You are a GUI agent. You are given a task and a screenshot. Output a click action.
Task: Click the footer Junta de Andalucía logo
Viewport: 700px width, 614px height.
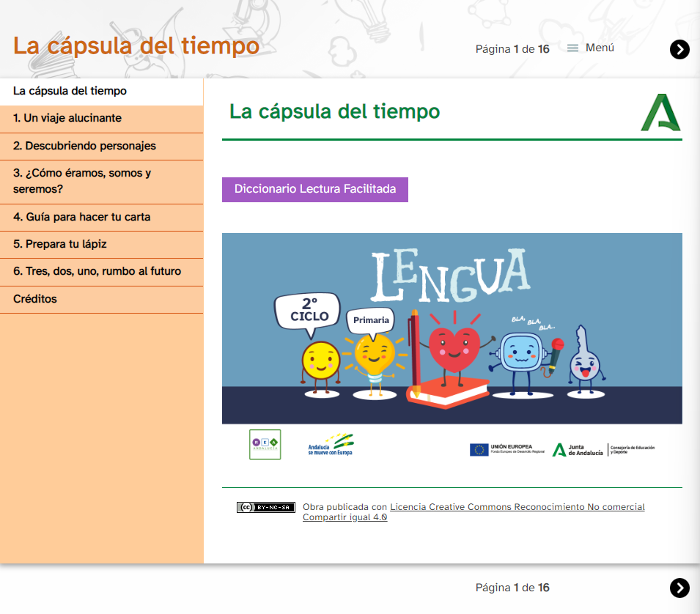click(x=578, y=450)
